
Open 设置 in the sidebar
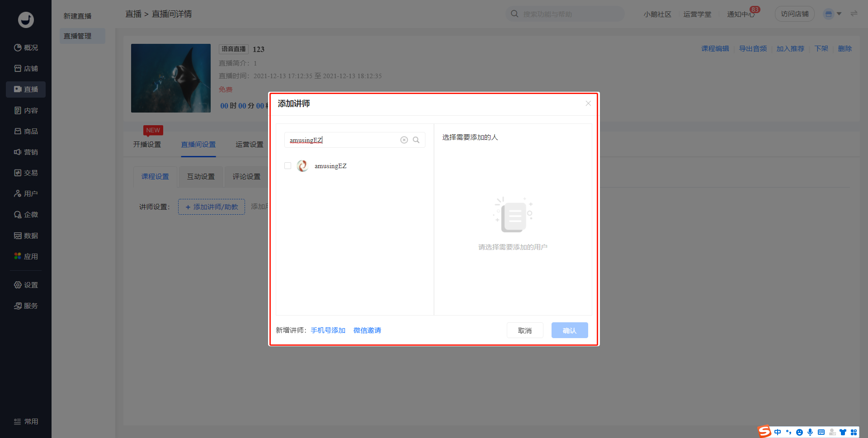[26, 285]
